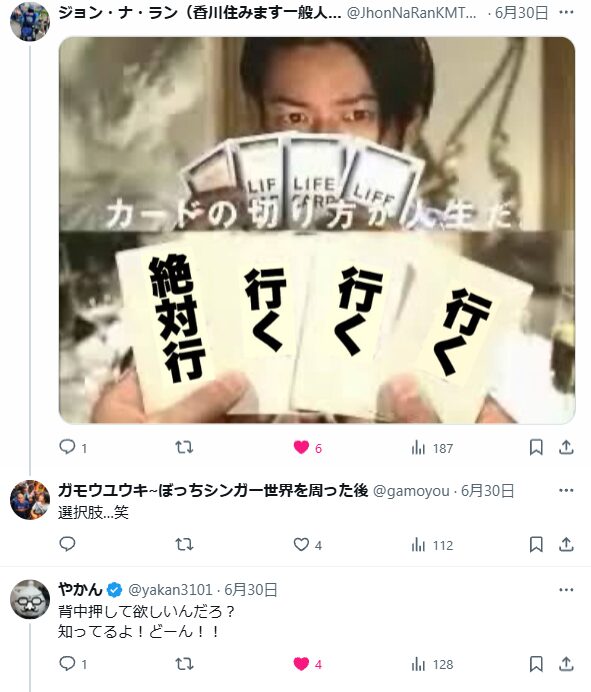The image size is (591, 692).
Task: Unlike the ジョン・ナ・ラン tweet with 6 likes
Action: click(x=308, y=448)
